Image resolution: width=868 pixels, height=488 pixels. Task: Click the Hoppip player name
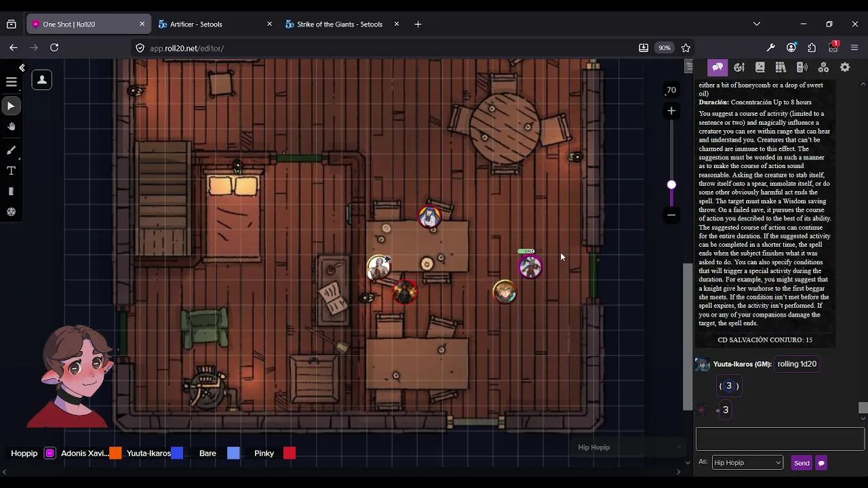24,453
